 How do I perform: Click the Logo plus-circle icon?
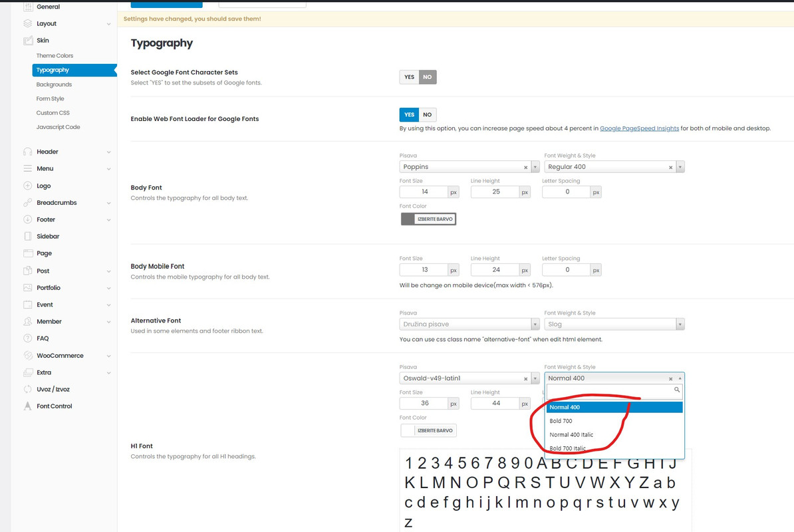(x=28, y=186)
